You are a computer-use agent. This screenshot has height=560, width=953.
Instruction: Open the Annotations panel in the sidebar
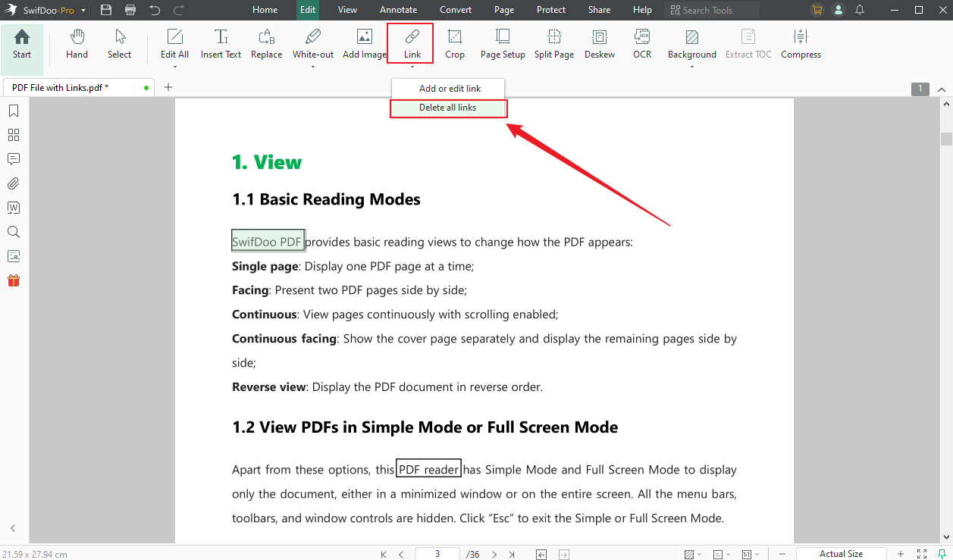pyautogui.click(x=13, y=159)
